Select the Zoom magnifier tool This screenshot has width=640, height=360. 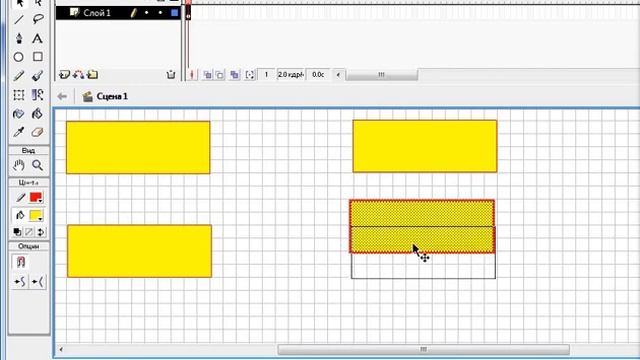(x=38, y=165)
